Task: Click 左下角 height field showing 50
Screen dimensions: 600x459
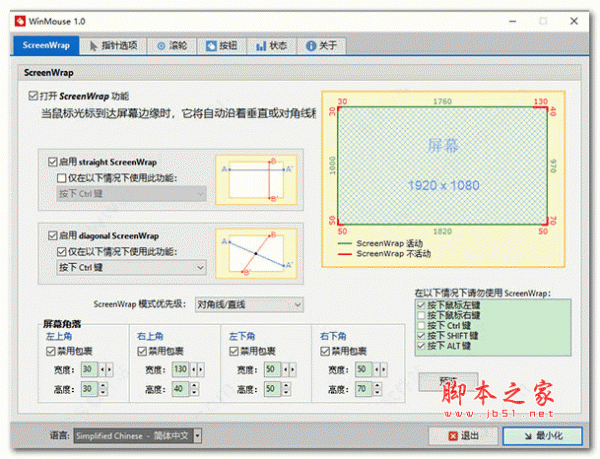Action: tap(272, 389)
